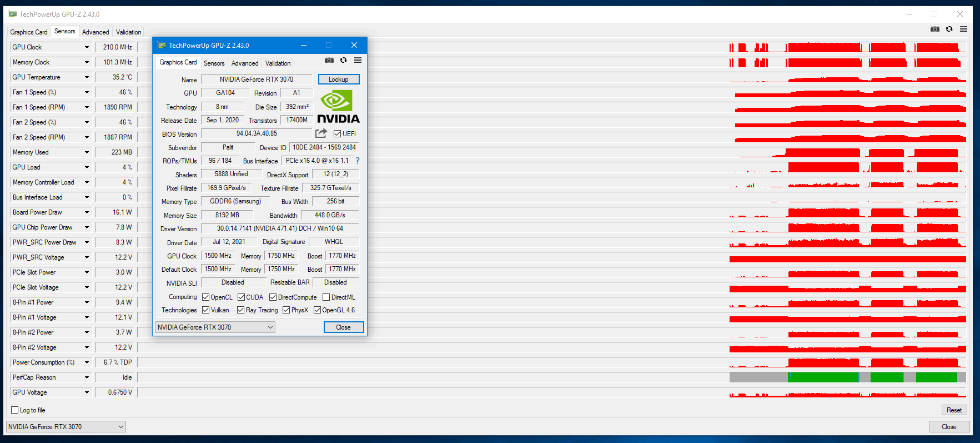
Task: Click the Bandwidth field 448.0 GB/s
Action: pos(330,215)
